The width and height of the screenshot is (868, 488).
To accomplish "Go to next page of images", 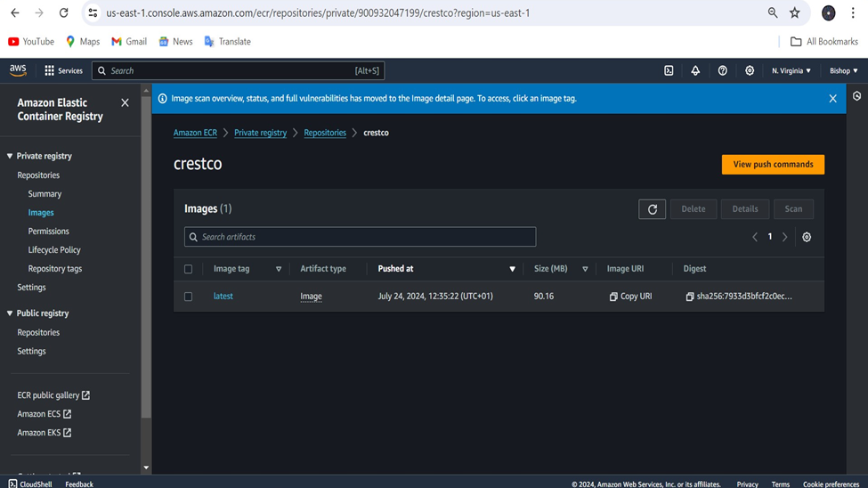I will 785,237.
